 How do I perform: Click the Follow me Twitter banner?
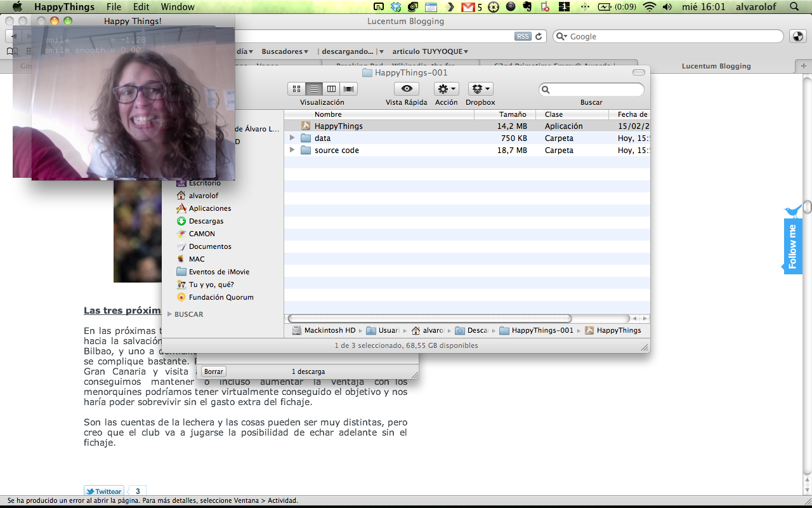click(x=792, y=246)
